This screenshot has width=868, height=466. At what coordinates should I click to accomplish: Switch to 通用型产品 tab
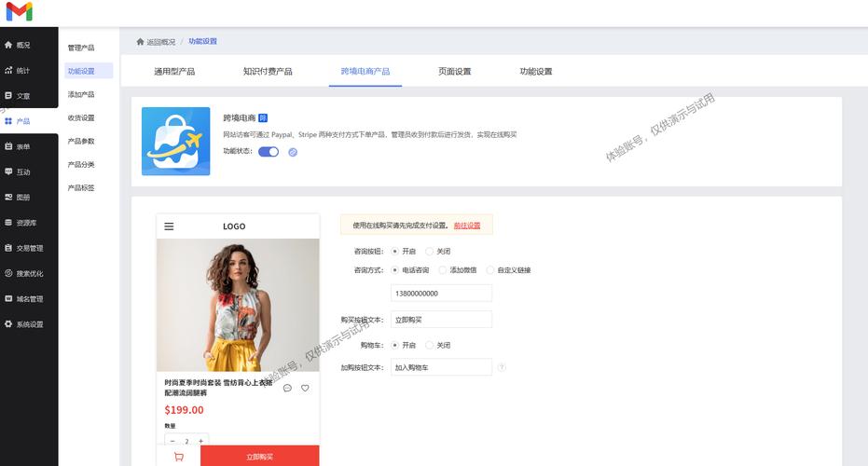coord(174,72)
